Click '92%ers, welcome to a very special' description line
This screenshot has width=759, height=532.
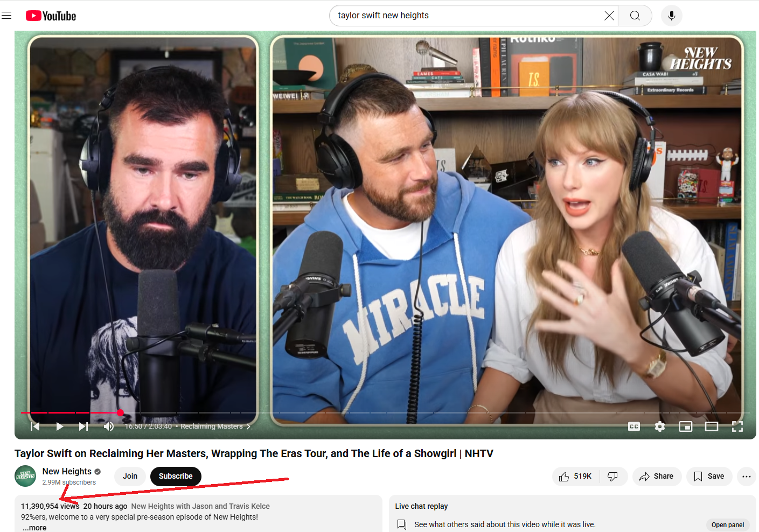pyautogui.click(x=140, y=517)
